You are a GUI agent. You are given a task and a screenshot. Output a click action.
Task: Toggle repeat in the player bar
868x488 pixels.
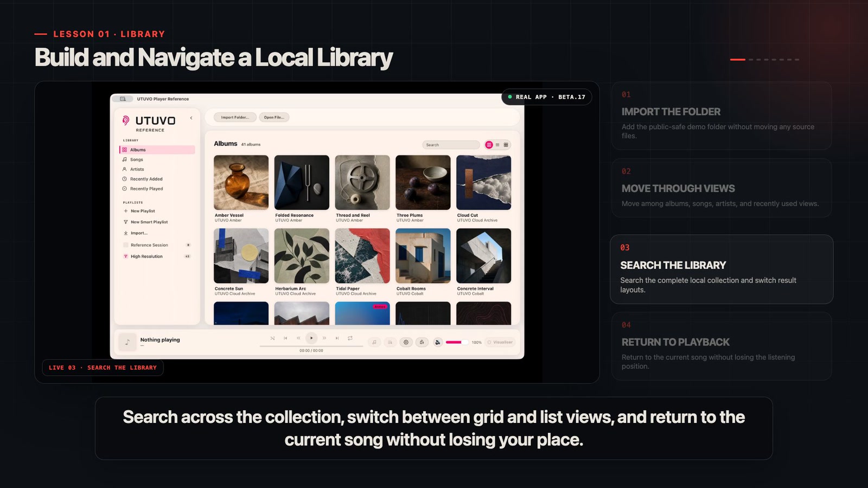[x=350, y=338]
